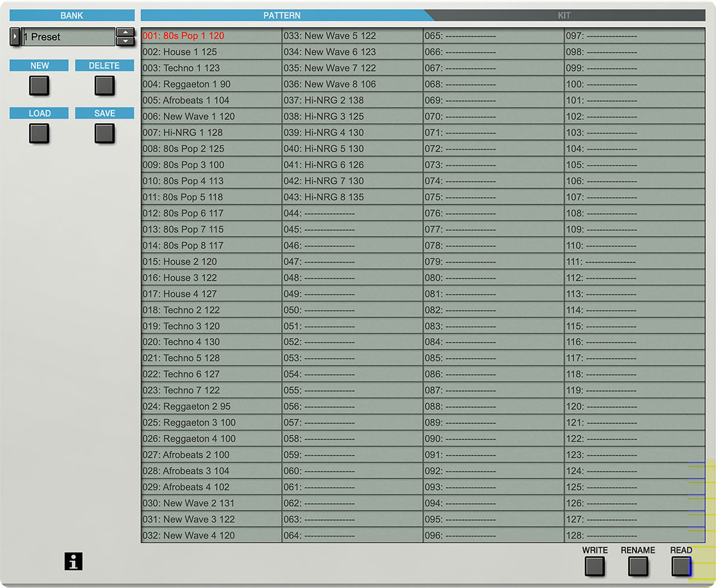Viewport: 716px width, 588px height.
Task: Expand the bank preset list triangle
Action: [x=15, y=36]
